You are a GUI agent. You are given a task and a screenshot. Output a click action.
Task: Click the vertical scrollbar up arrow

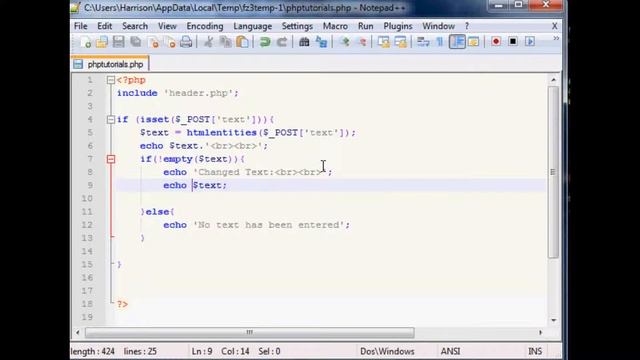[x=553, y=80]
